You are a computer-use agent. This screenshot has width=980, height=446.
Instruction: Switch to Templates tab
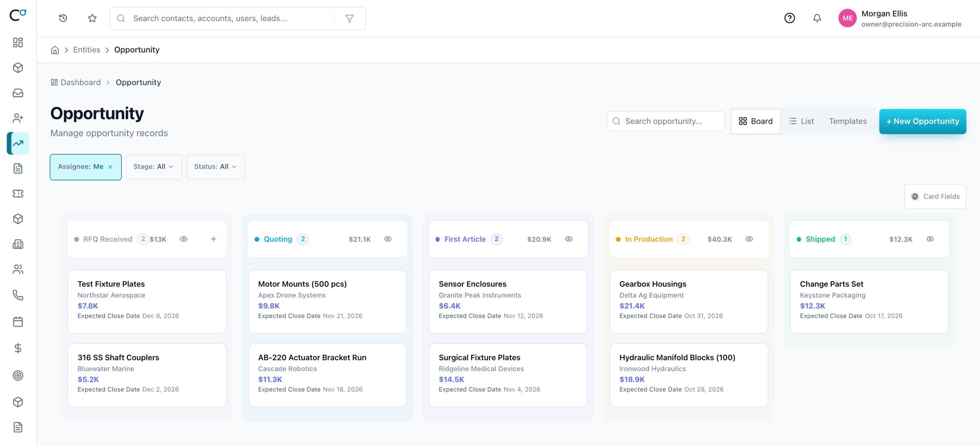click(x=848, y=121)
